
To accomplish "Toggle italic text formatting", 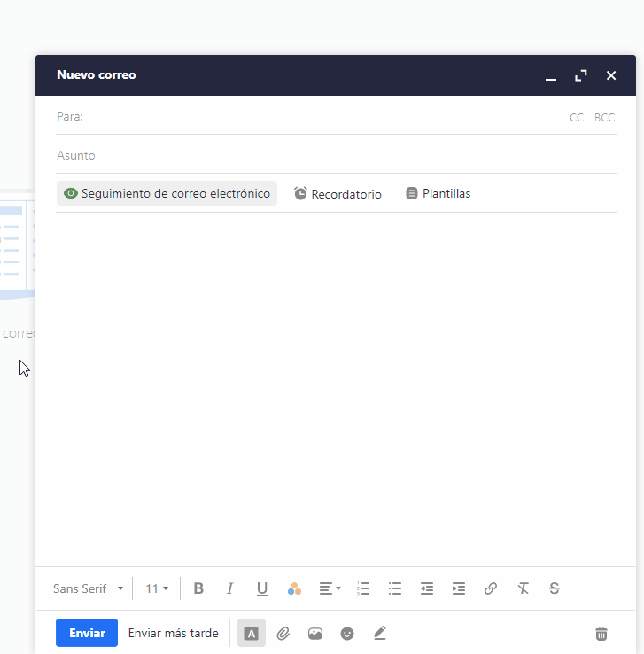I will point(229,588).
